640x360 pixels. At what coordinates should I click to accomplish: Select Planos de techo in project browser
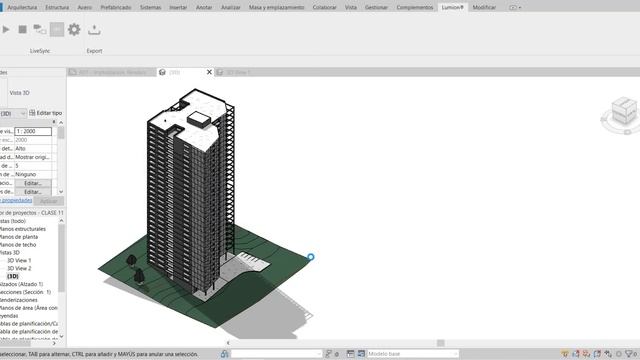pyautogui.click(x=18, y=245)
